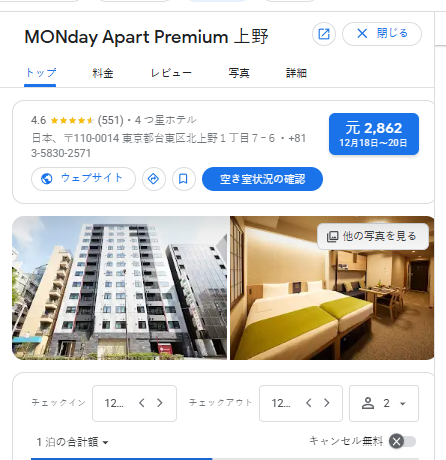Screen dimensions: 446x460
Task: Advance check-out date with next arrow
Action: tap(327, 403)
